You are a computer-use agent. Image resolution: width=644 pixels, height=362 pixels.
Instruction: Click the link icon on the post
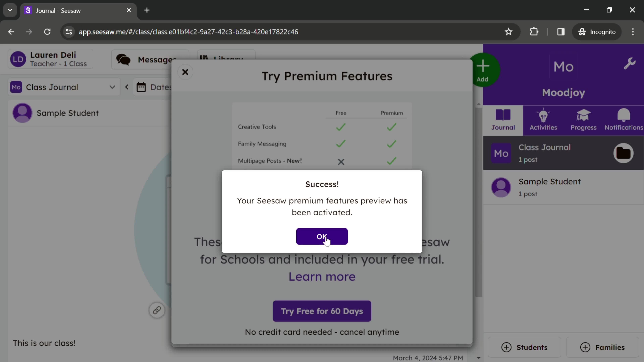point(157,310)
